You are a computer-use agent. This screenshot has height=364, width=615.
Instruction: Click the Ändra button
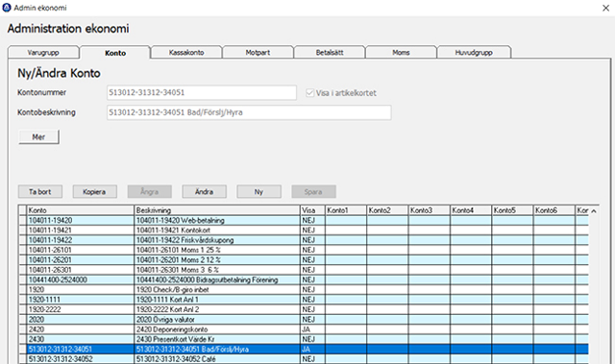click(x=204, y=191)
